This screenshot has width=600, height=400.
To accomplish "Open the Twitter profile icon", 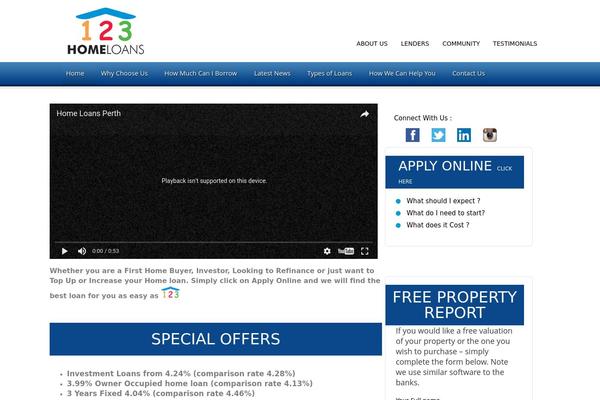I will (x=438, y=135).
